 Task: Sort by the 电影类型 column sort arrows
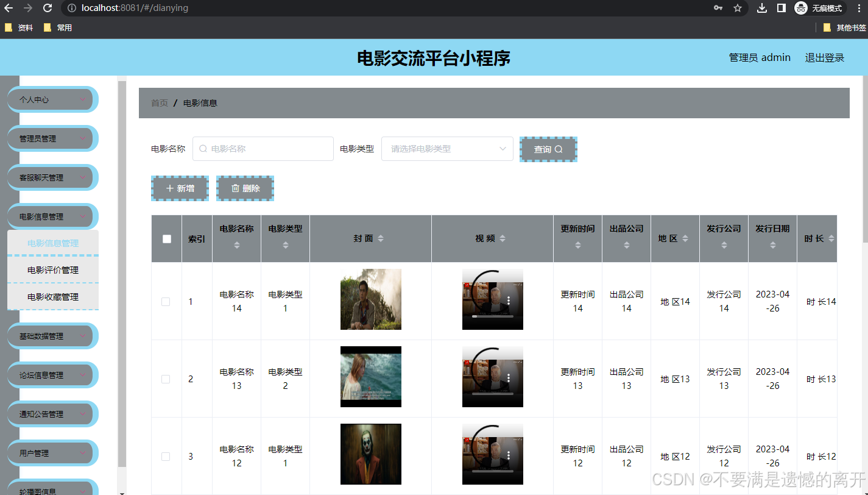tap(286, 245)
